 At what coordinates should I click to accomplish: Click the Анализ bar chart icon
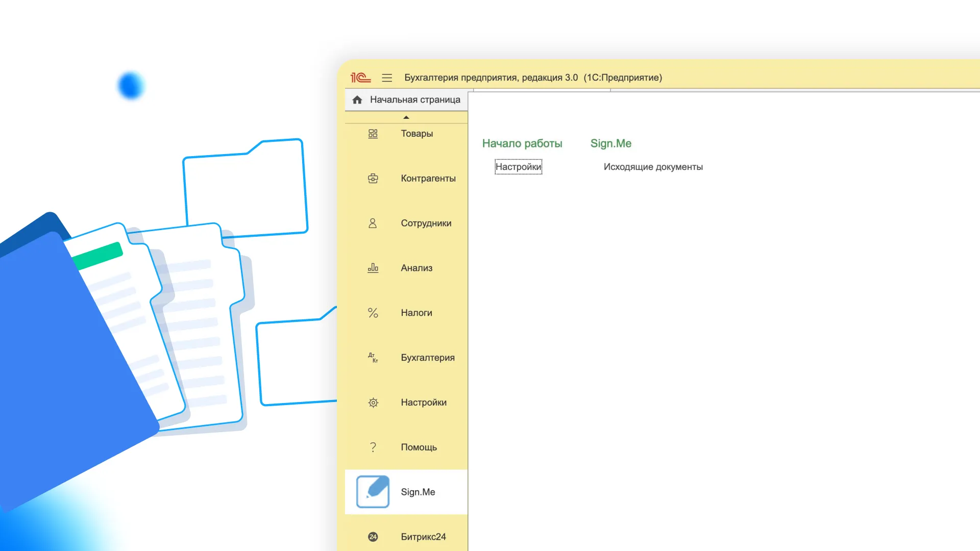click(373, 268)
